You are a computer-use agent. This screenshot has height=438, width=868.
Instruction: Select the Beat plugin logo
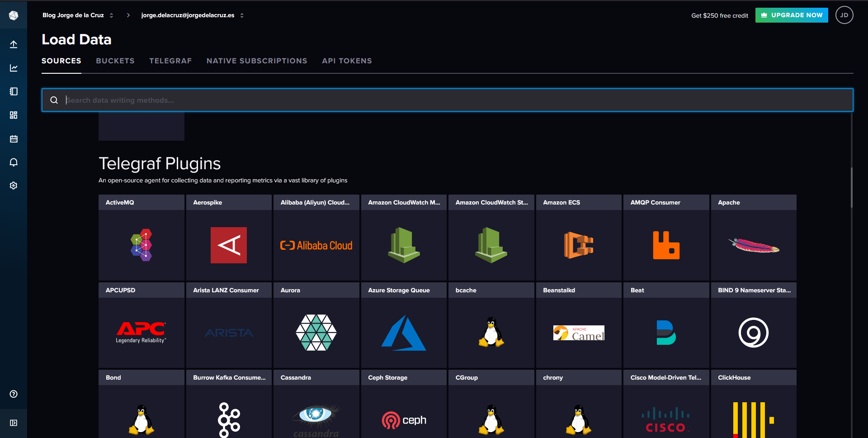coord(666,333)
